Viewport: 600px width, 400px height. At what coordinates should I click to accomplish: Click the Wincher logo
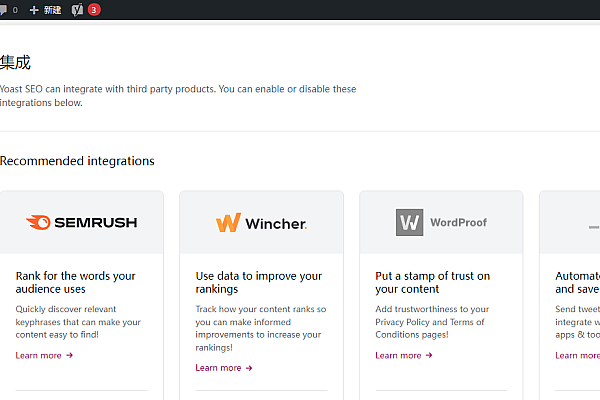point(261,223)
